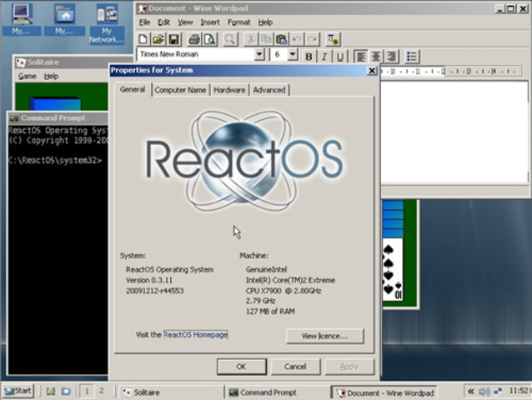
Task: Click the Undo arrow icon in Wordpad
Action: [297, 39]
